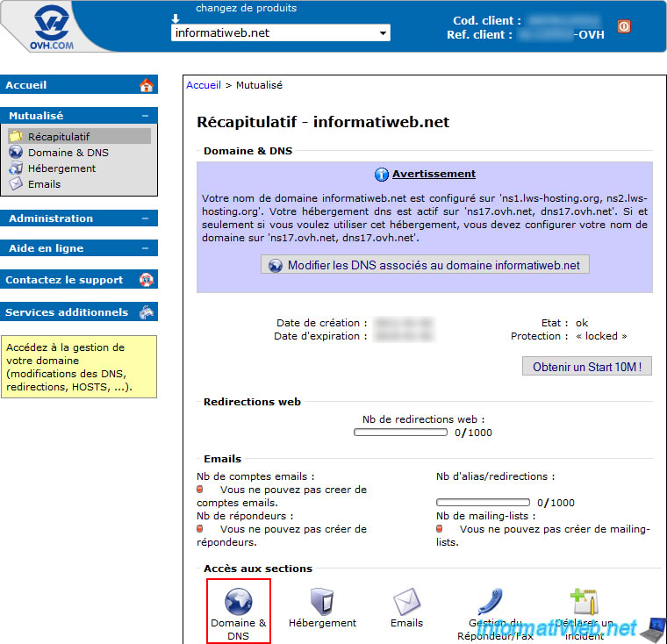Click the red indicator beside répondeurs message
The image size is (667, 644).
point(199,529)
